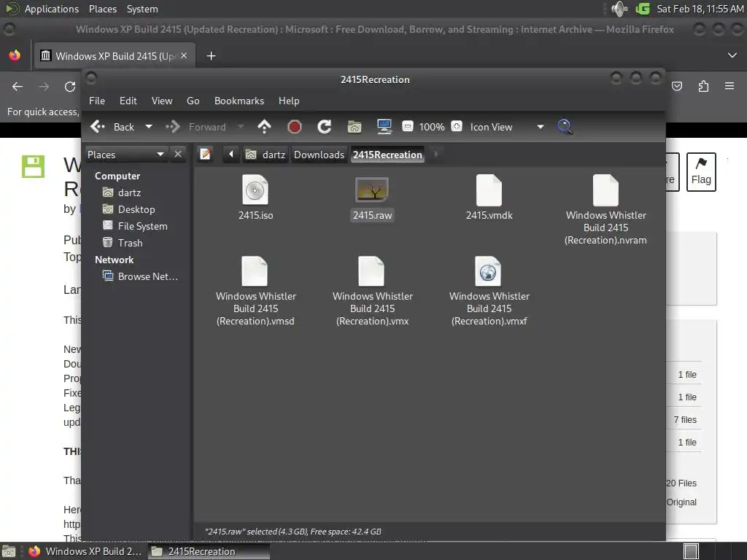Click the Downloads path bar button

click(x=319, y=155)
